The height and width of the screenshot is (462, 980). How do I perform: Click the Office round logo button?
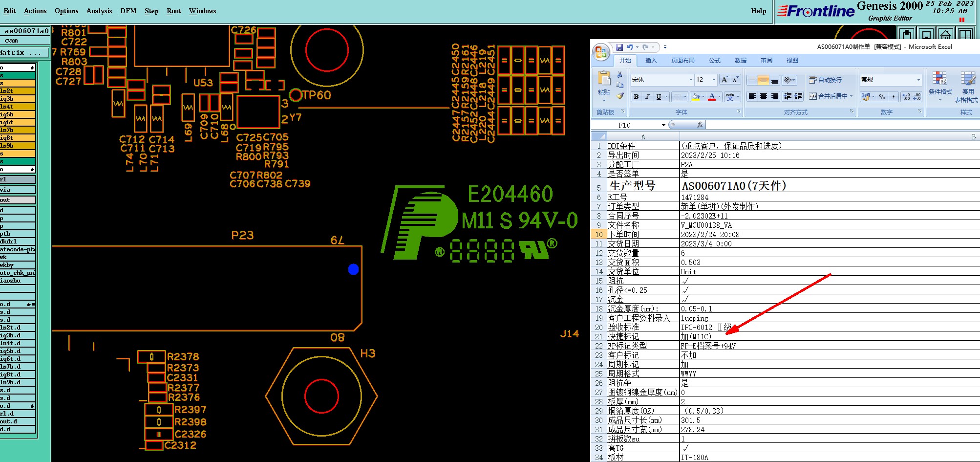tap(601, 52)
